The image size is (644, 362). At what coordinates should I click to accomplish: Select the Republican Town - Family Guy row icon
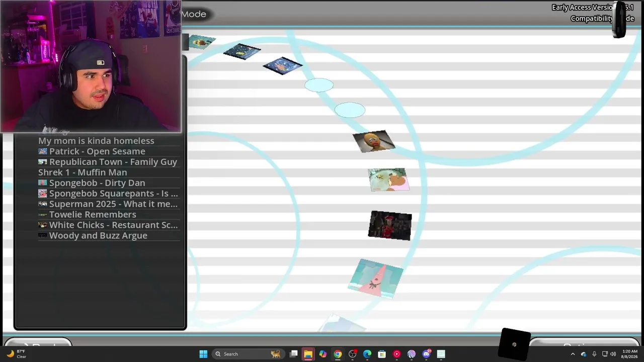click(x=43, y=162)
